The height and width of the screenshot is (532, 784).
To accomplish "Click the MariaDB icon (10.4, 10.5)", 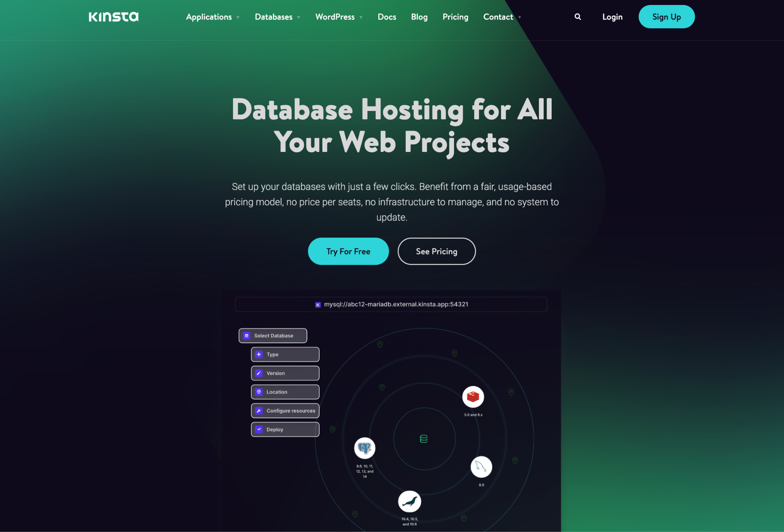I will (x=409, y=502).
